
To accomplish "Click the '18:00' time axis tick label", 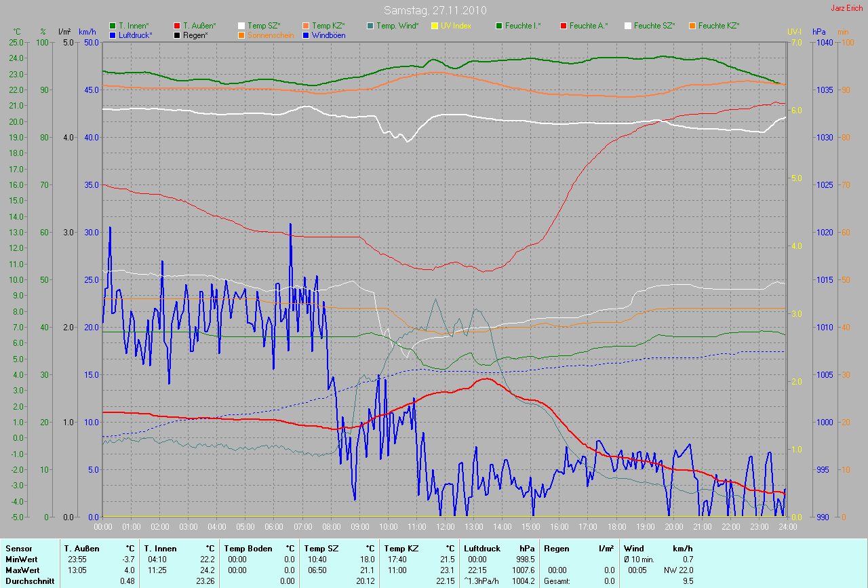I will pyautogui.click(x=616, y=526).
